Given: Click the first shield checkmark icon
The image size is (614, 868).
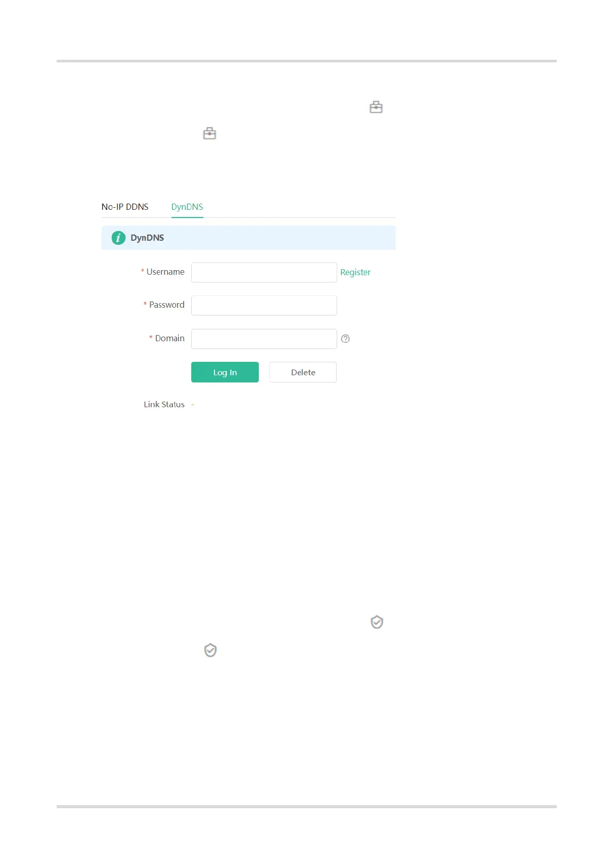Looking at the screenshot, I should pyautogui.click(x=377, y=622).
